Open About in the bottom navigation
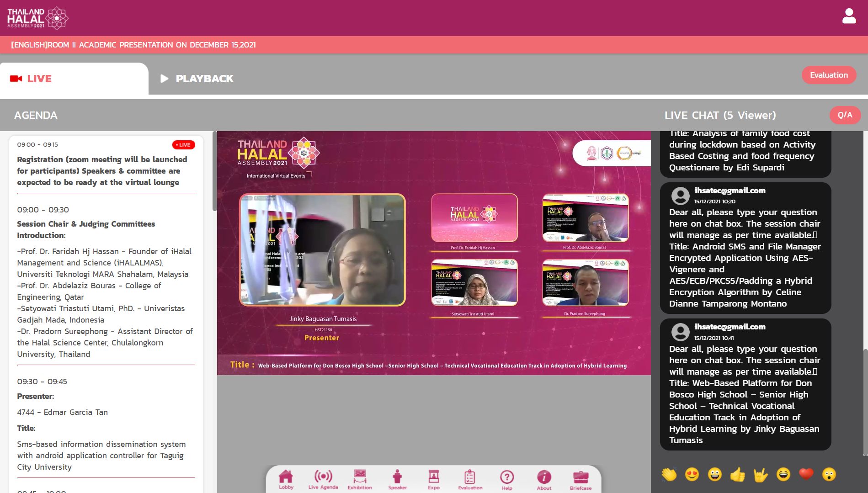The width and height of the screenshot is (868, 493). click(544, 480)
